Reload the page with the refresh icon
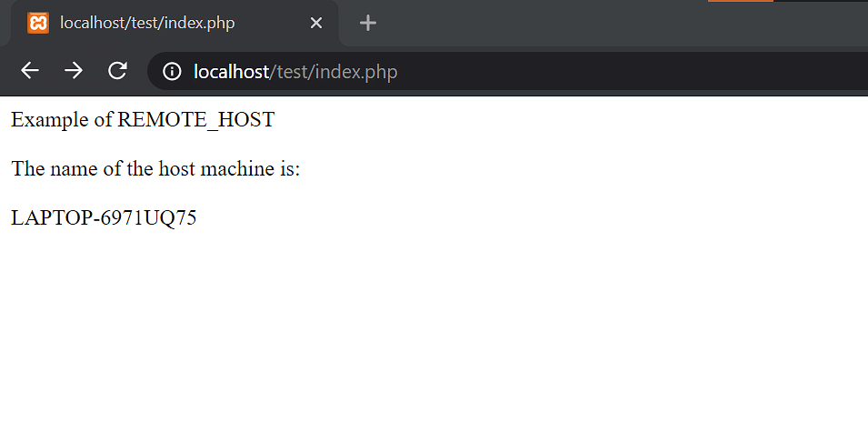 click(117, 71)
